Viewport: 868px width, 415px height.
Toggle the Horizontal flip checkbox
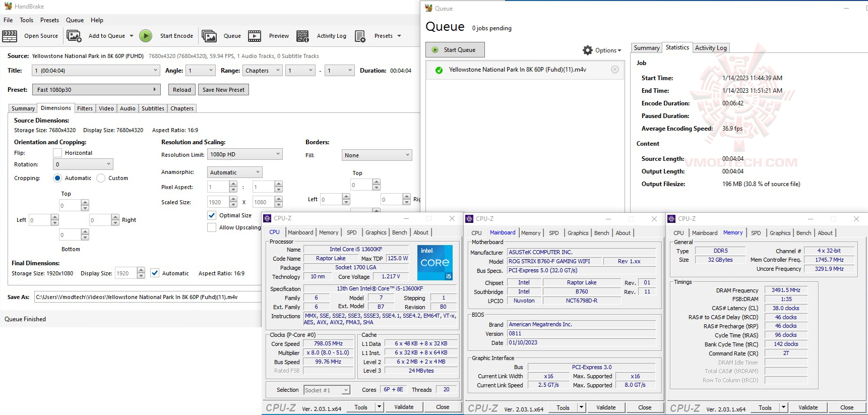57,153
